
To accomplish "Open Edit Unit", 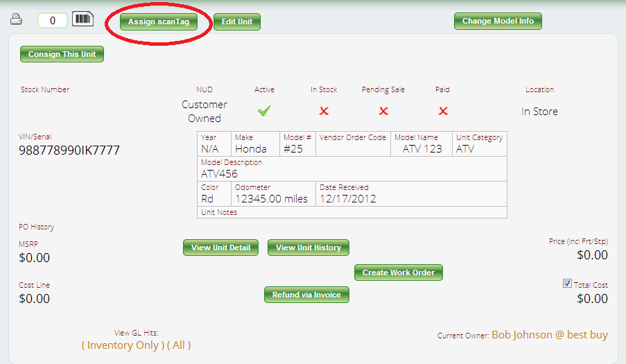I will coord(236,21).
